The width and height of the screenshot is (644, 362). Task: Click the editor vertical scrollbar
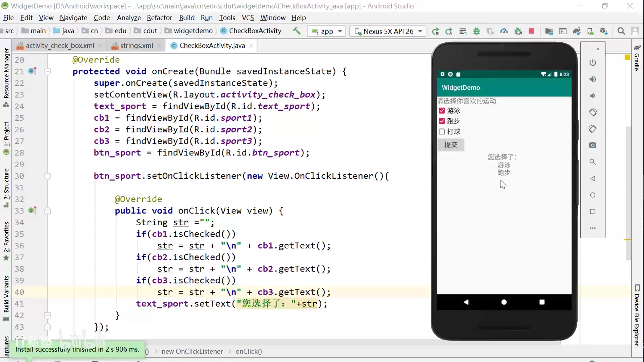(x=628, y=193)
